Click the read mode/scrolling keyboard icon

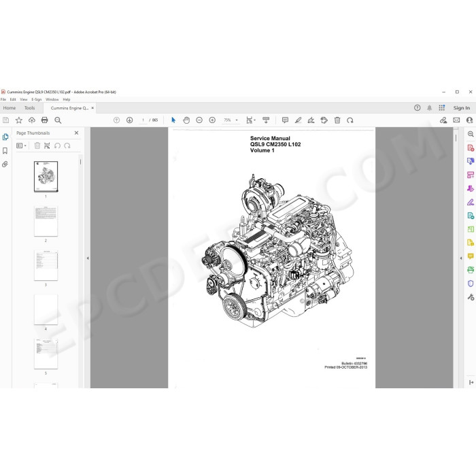click(x=266, y=120)
